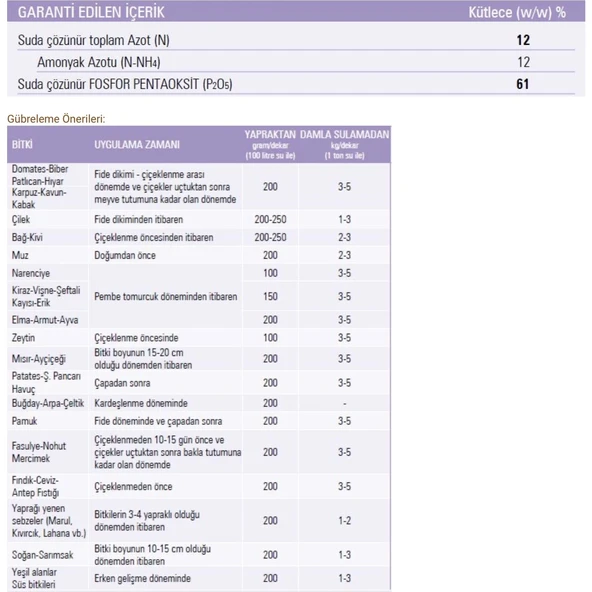Select the Zeytin row label

[x=23, y=338]
